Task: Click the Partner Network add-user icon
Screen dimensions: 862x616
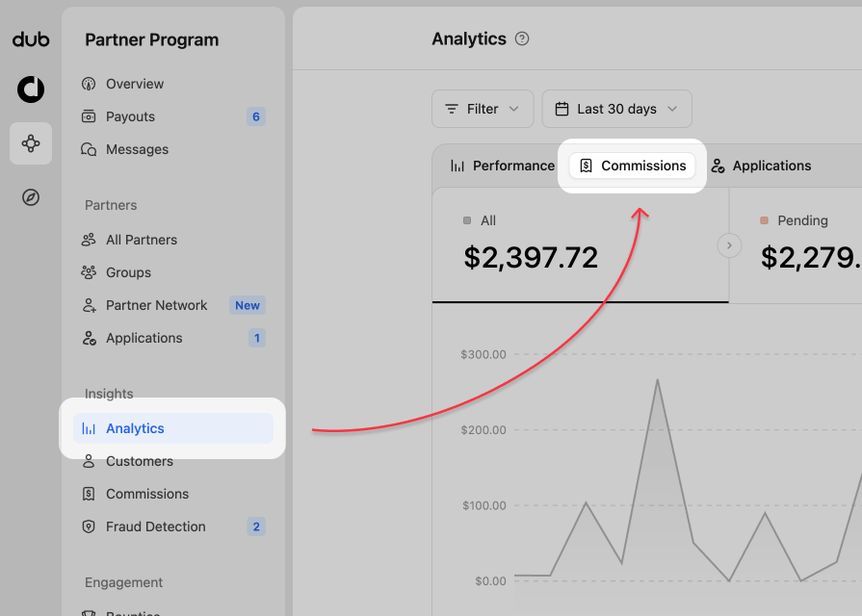Action: [89, 305]
